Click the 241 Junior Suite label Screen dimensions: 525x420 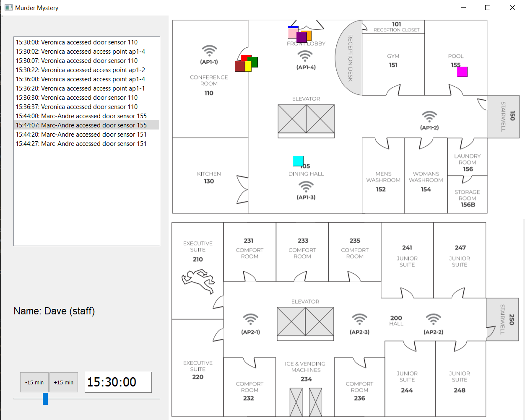(x=407, y=256)
